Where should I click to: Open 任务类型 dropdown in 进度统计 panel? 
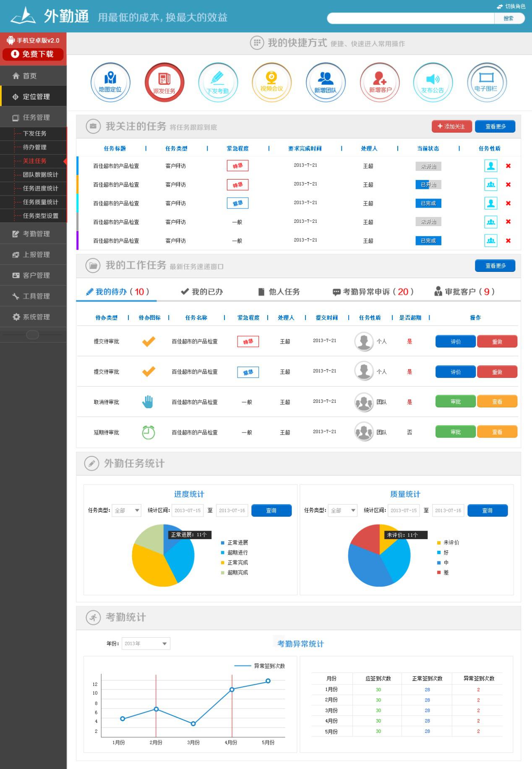pos(126,511)
